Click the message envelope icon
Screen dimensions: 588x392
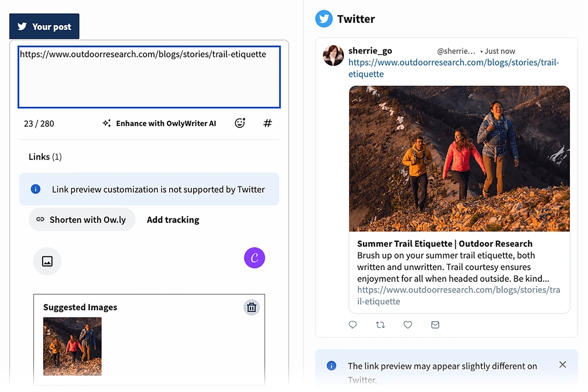tap(435, 324)
